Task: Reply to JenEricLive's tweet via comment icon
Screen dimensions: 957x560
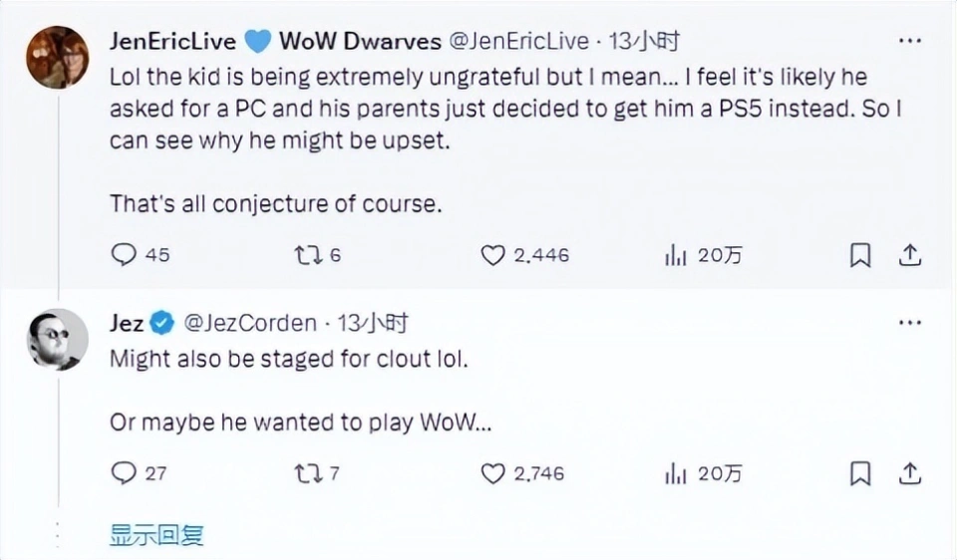Action: [x=123, y=255]
